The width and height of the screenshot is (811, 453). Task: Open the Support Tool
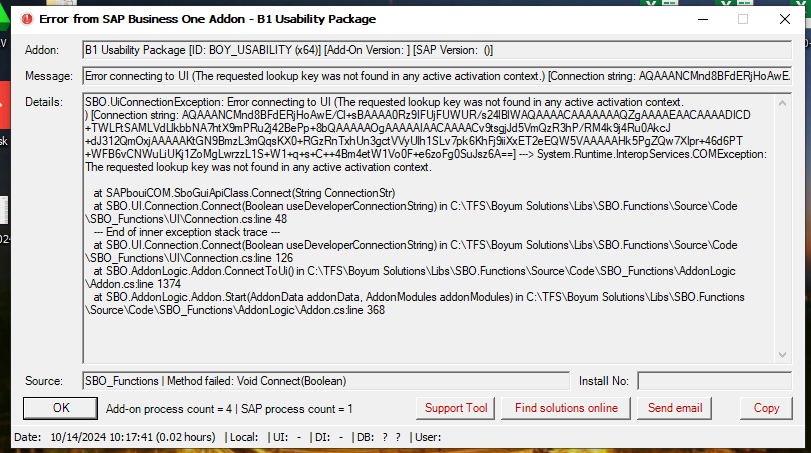tap(456, 408)
